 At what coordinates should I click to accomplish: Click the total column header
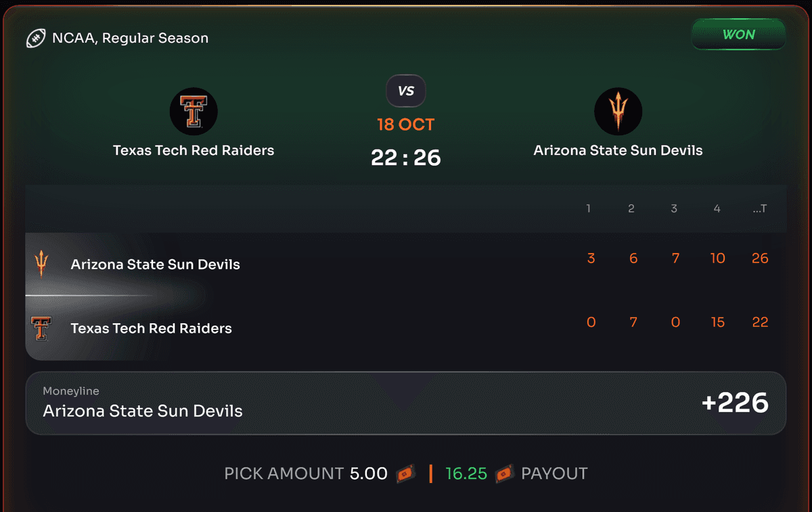760,209
